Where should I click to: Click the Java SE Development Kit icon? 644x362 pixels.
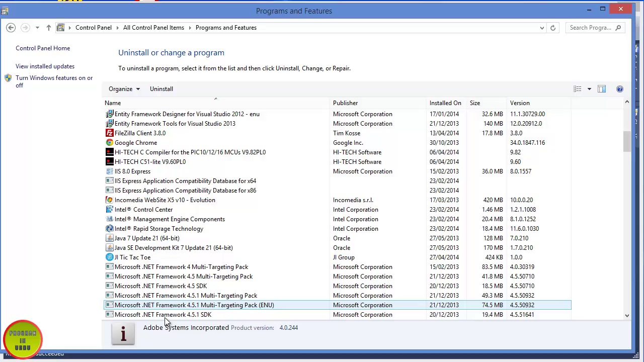click(109, 248)
